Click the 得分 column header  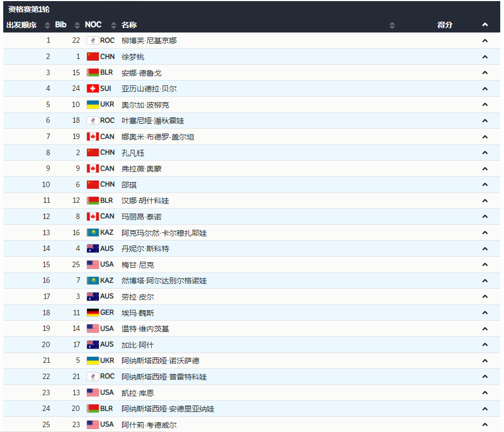[x=445, y=25]
